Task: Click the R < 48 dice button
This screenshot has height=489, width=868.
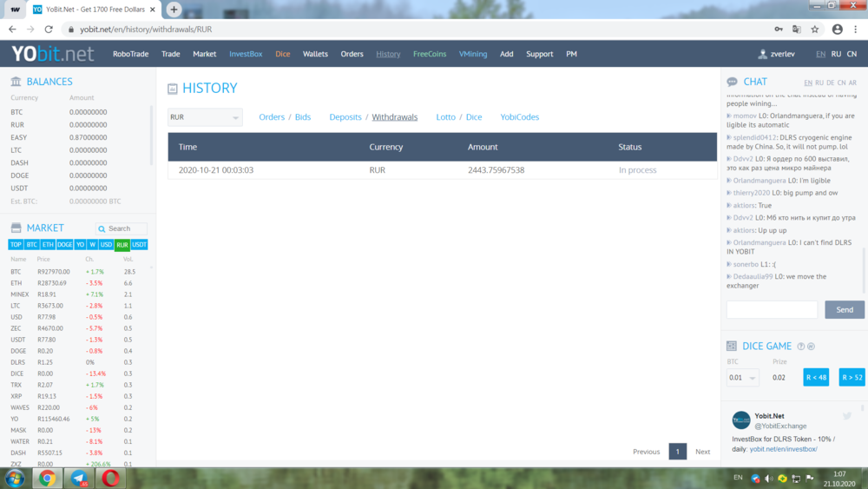Action: [x=816, y=377]
